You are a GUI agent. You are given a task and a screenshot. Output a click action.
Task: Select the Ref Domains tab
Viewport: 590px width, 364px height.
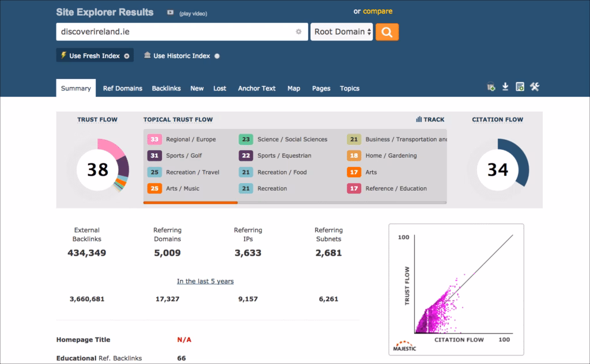point(122,88)
